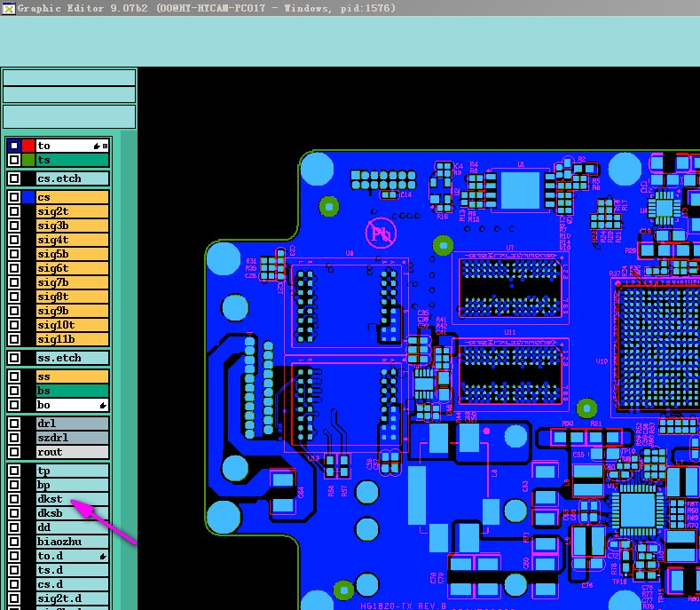Click the hand icon on layer to

(97, 147)
